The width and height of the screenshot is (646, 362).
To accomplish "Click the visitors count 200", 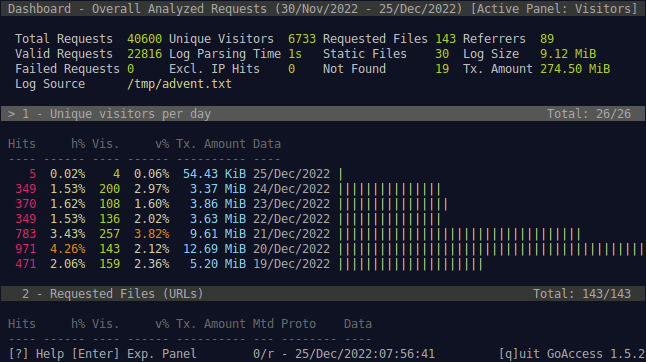I will 110,189.
